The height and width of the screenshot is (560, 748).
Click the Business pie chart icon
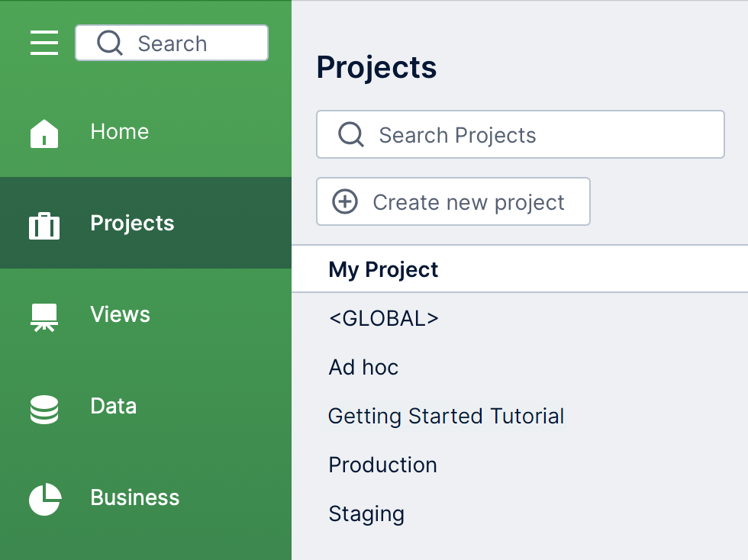click(45, 500)
